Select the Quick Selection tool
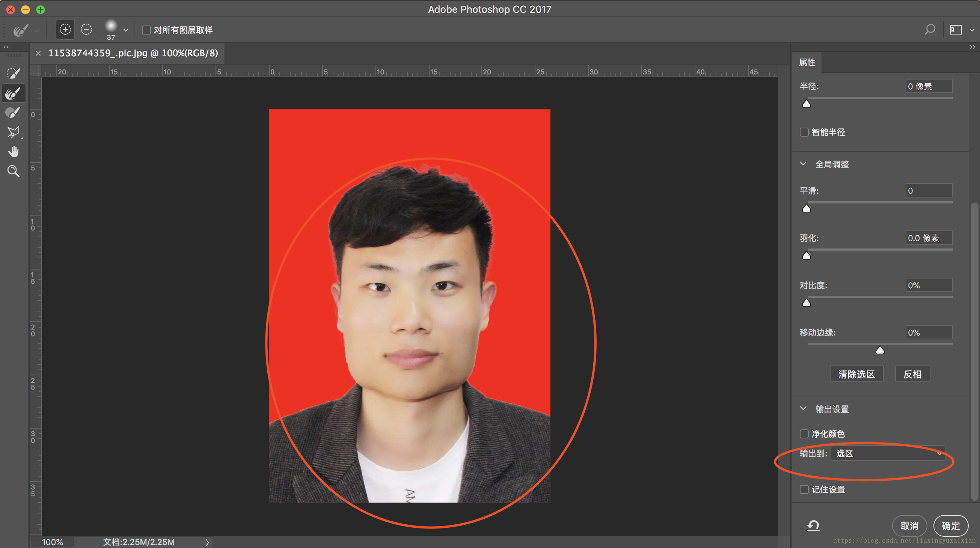 tap(13, 73)
